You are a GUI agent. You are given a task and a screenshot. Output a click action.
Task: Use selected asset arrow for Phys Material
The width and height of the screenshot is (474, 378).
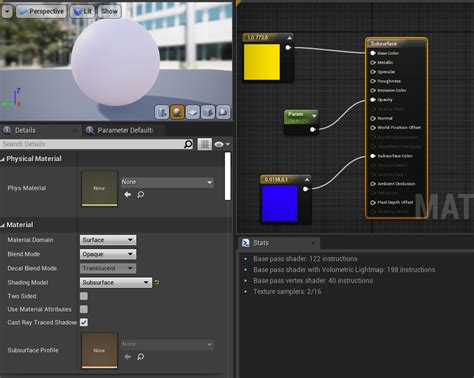click(x=127, y=194)
